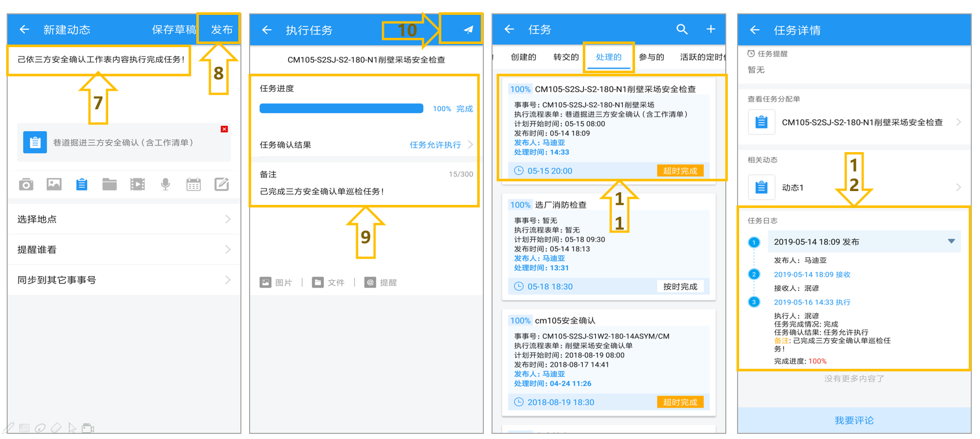
Task: Tap 按时完成 badge on 选厂消防检查 card
Action: pyautogui.click(x=680, y=286)
